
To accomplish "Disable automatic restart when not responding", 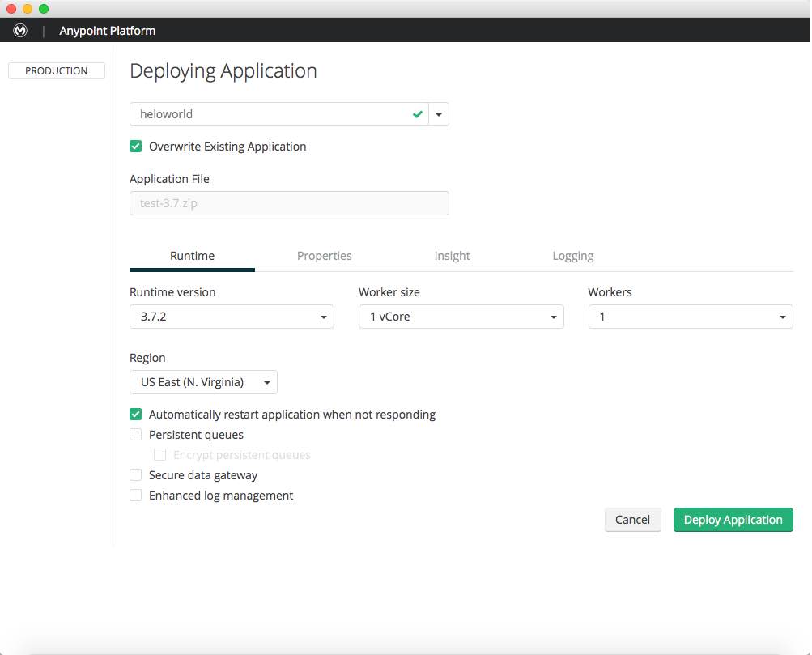I will click(136, 415).
